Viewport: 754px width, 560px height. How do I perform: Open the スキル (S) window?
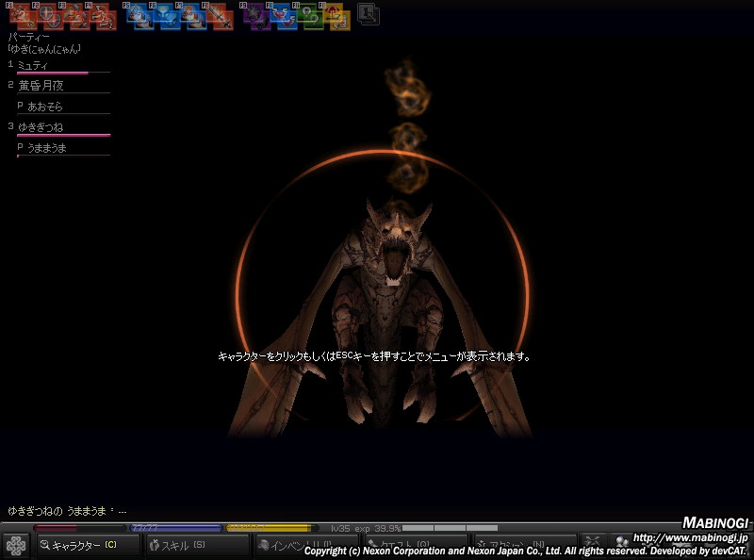197,545
